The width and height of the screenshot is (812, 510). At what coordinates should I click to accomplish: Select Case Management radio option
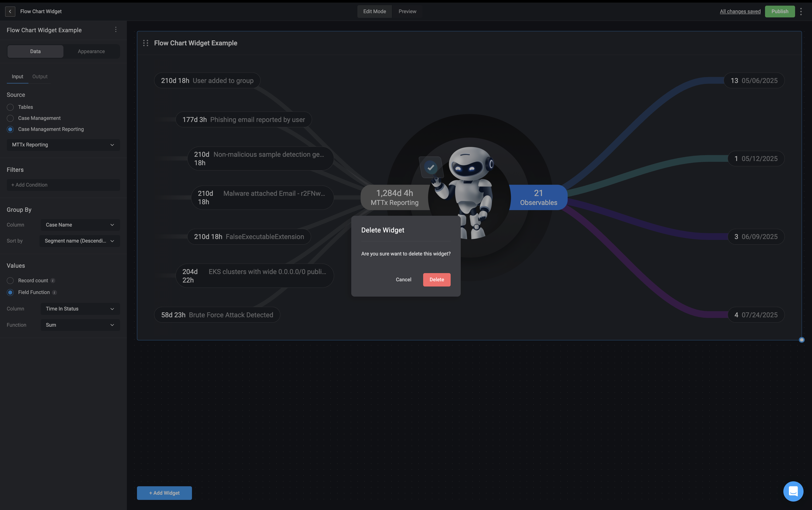click(x=10, y=118)
